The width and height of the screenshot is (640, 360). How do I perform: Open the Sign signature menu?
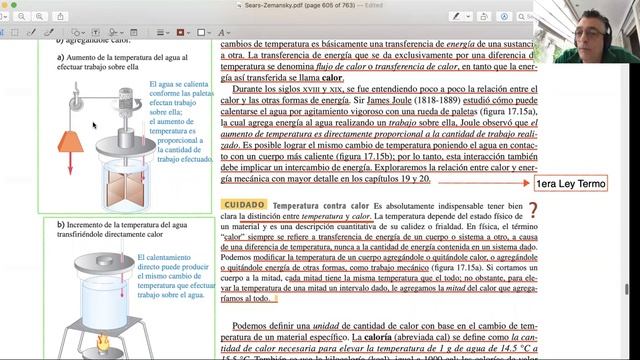pyautogui.click(x=116, y=32)
